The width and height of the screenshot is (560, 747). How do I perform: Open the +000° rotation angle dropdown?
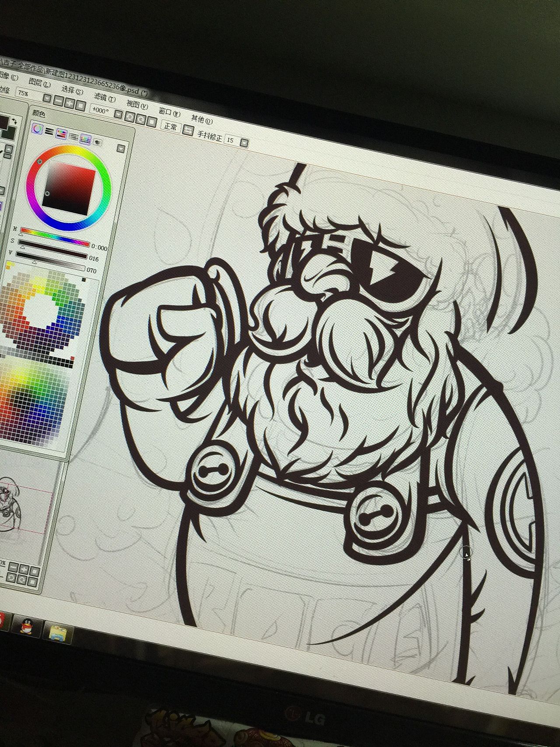pyautogui.click(x=118, y=114)
